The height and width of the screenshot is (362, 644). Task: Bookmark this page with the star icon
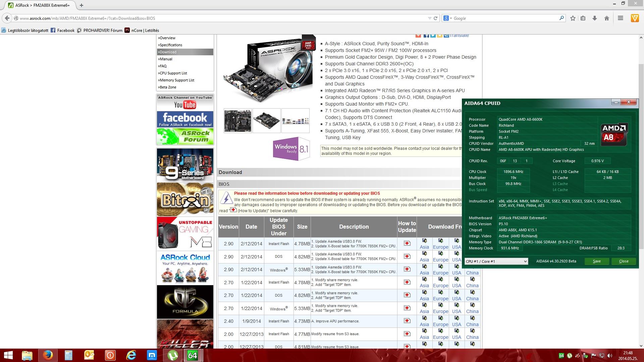pyautogui.click(x=573, y=18)
